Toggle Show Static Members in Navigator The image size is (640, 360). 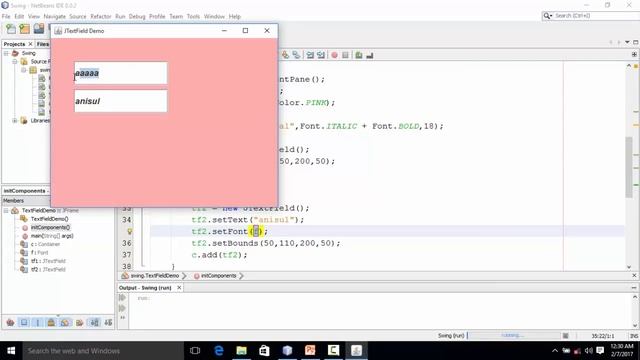point(38,323)
